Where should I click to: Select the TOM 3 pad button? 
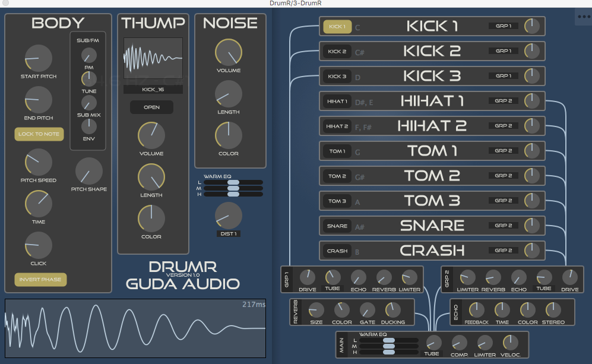(x=337, y=201)
